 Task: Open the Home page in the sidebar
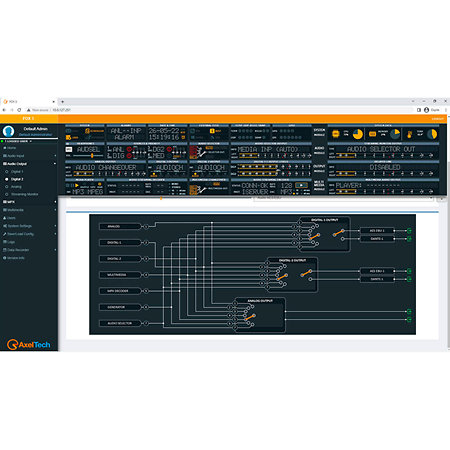[x=12, y=148]
